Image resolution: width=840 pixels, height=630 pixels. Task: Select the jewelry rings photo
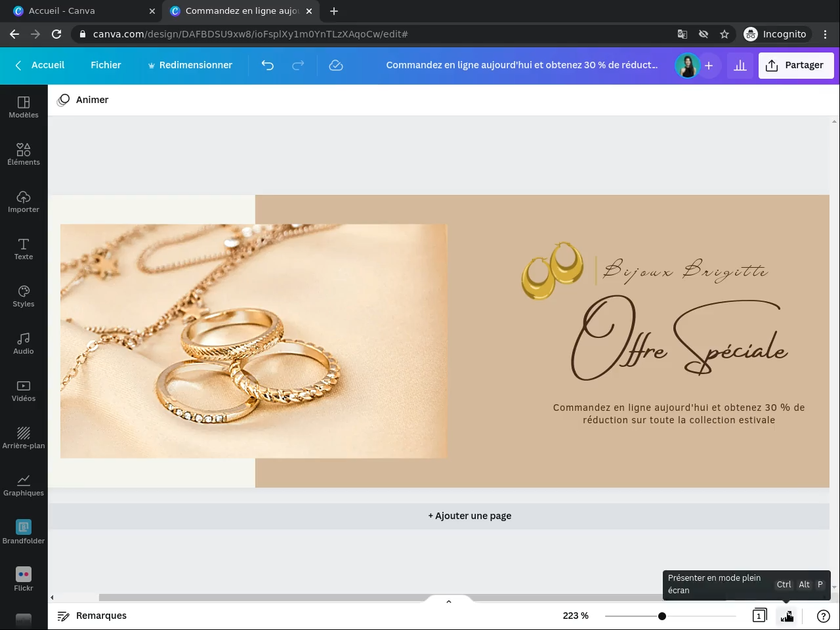(x=254, y=341)
